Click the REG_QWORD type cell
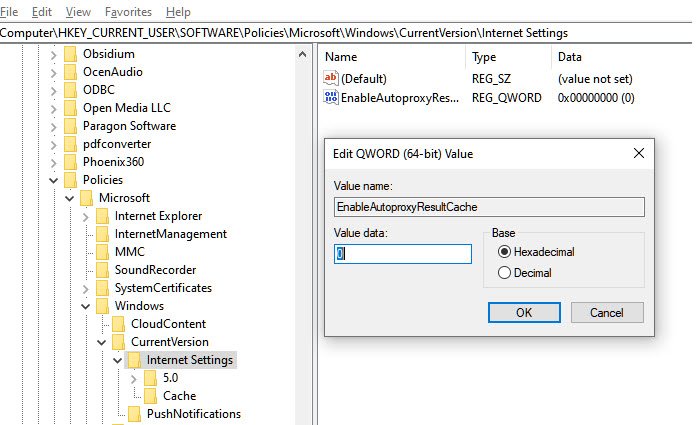 pyautogui.click(x=507, y=98)
